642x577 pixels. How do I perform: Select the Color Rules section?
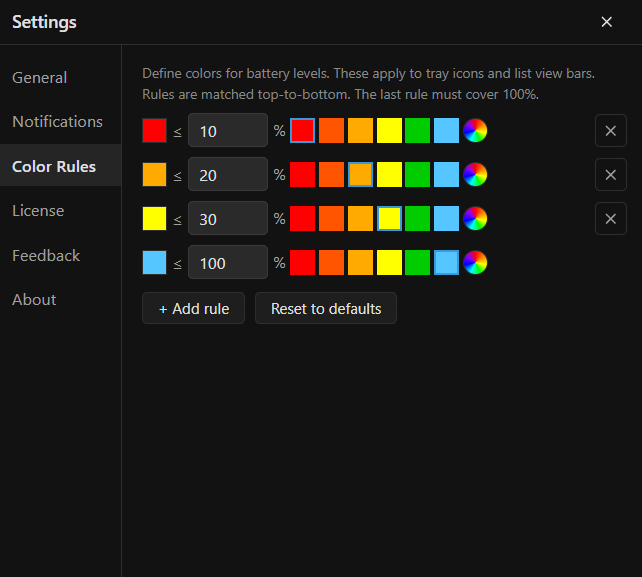[61, 166]
